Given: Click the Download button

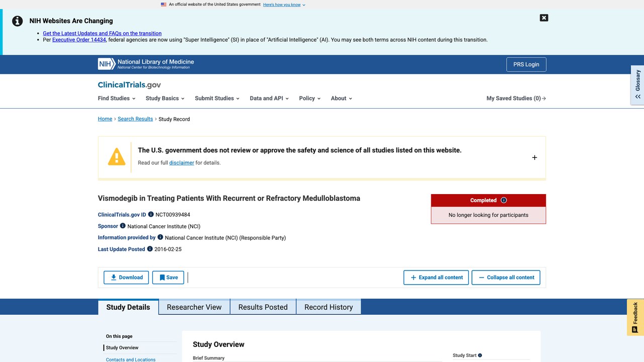Looking at the screenshot, I should tap(126, 278).
